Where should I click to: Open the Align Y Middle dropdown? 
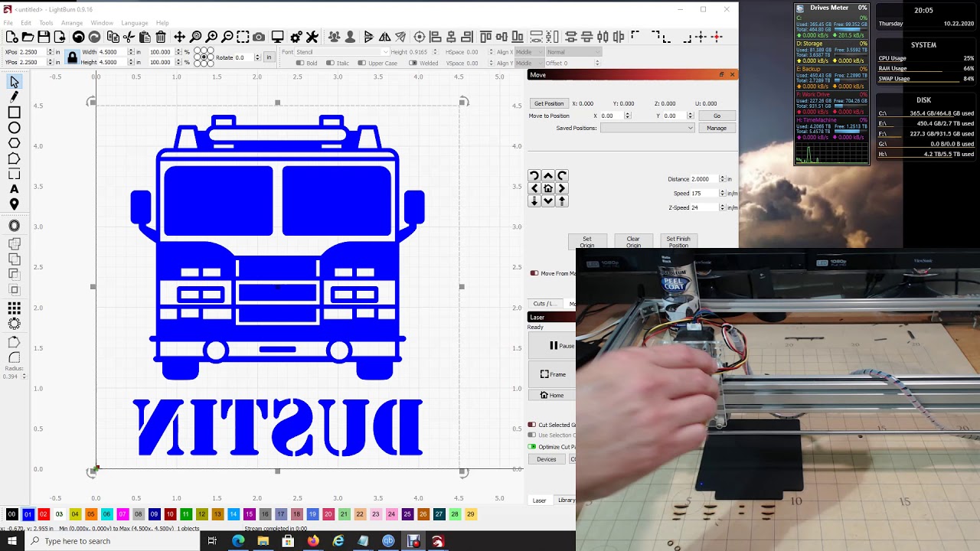coord(528,63)
